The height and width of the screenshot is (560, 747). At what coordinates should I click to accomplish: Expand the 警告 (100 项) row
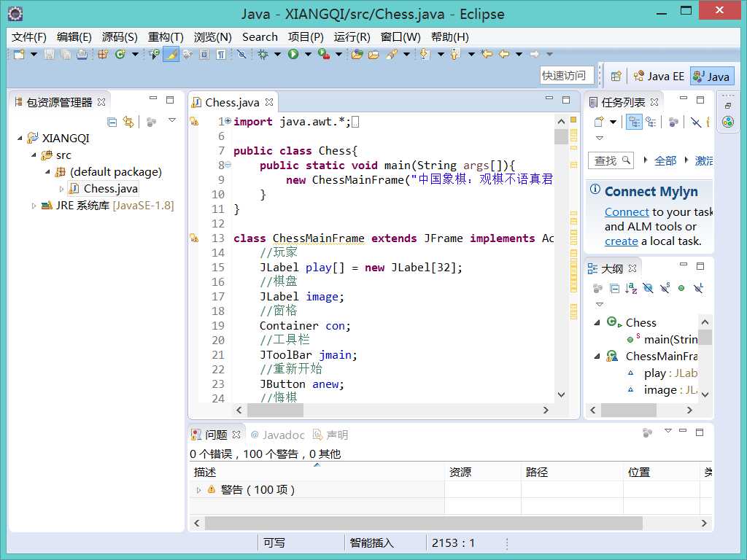tap(198, 490)
